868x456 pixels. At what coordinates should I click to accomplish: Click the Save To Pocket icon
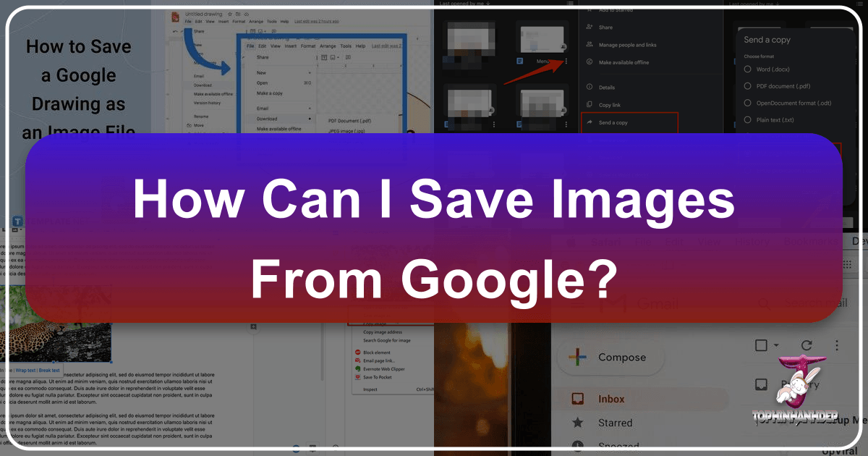tap(358, 377)
